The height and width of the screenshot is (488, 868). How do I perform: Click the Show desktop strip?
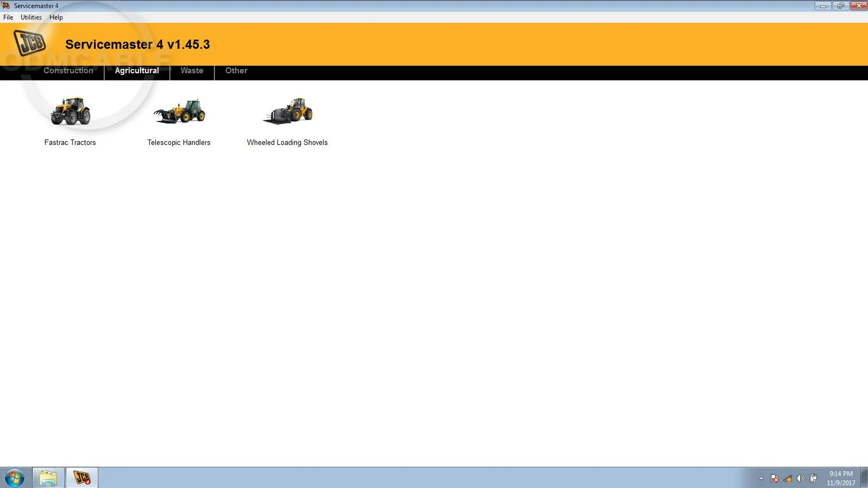pyautogui.click(x=864, y=478)
